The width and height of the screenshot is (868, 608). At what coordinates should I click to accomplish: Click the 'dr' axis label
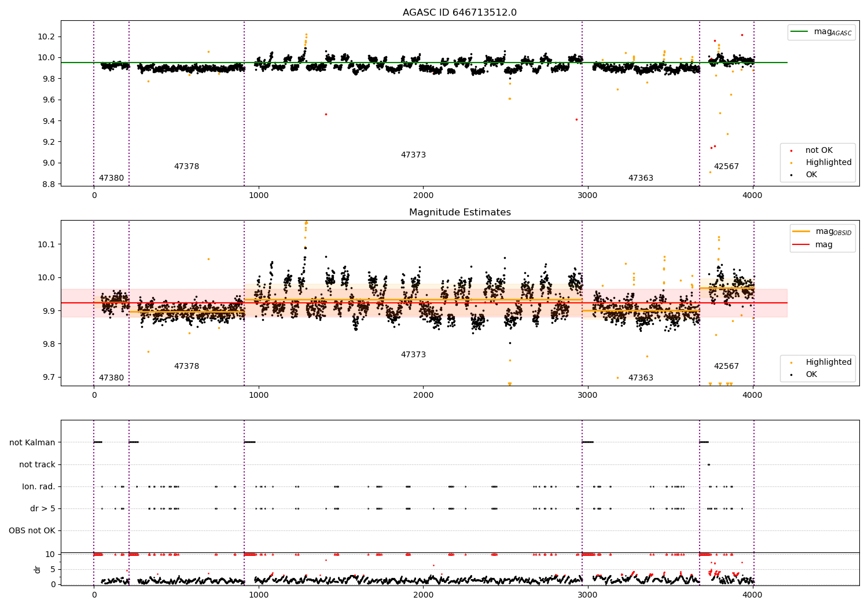pos(38,569)
